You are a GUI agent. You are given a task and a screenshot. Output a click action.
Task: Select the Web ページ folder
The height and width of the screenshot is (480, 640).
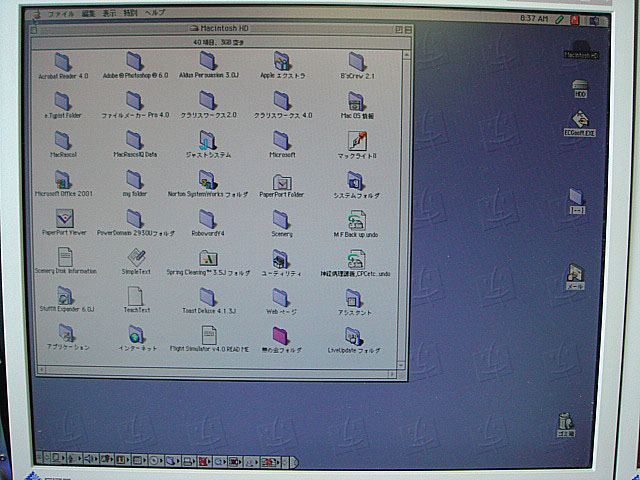pos(280,298)
